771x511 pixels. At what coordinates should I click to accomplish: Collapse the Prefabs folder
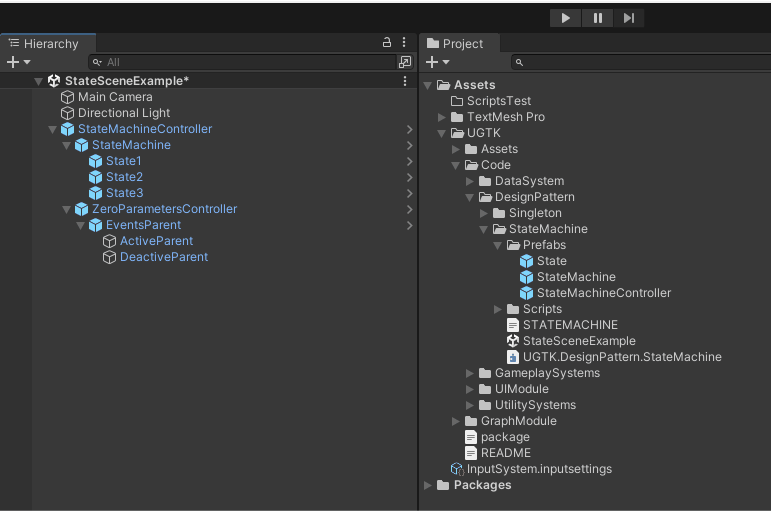498,245
